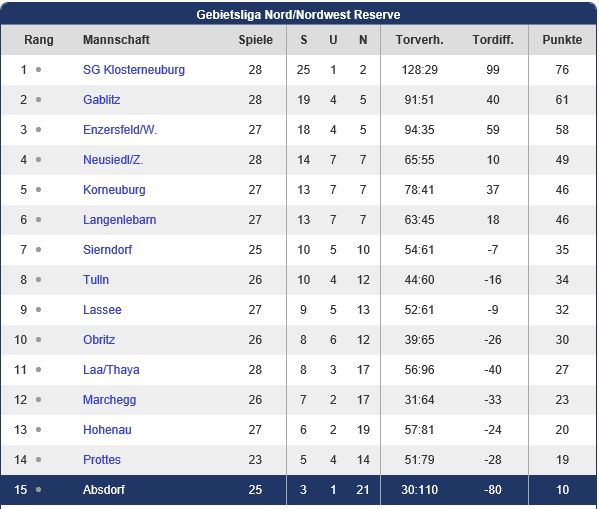
Task: Select the Neusiedl/Z. team link
Action: (x=113, y=160)
